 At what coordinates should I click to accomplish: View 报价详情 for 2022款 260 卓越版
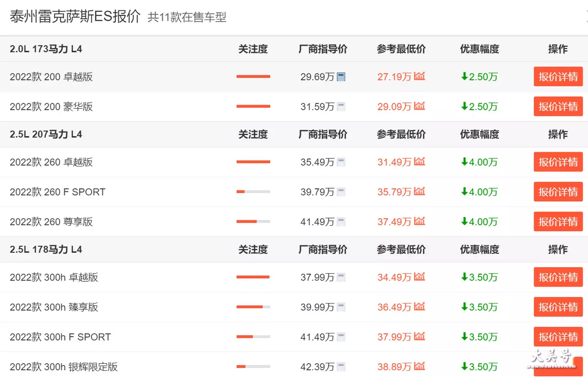tap(558, 162)
